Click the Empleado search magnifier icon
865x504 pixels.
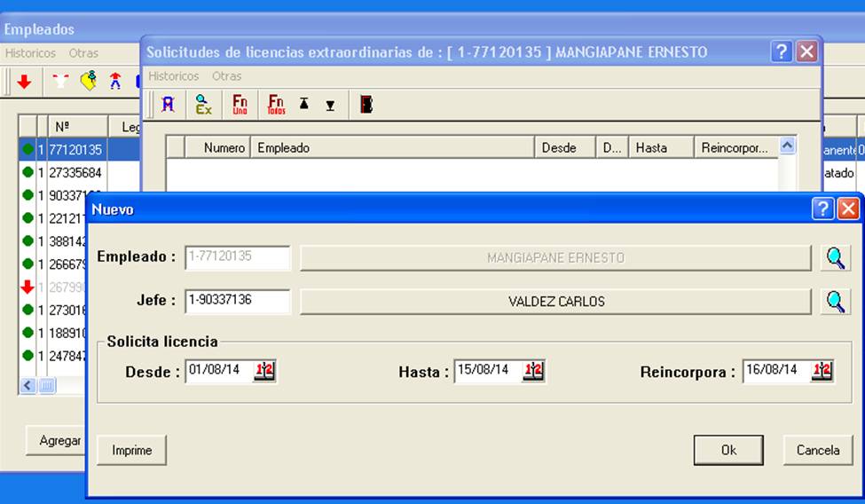click(835, 258)
